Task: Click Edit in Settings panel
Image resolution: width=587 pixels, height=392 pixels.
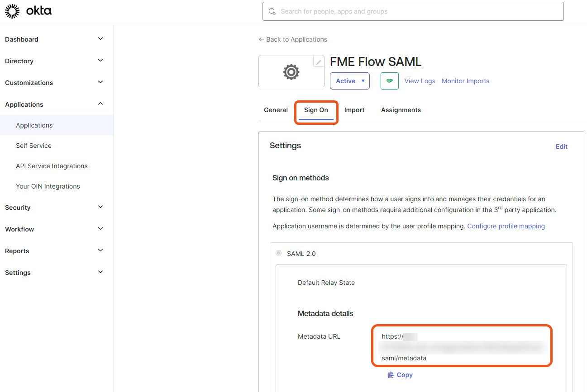Action: (561, 146)
